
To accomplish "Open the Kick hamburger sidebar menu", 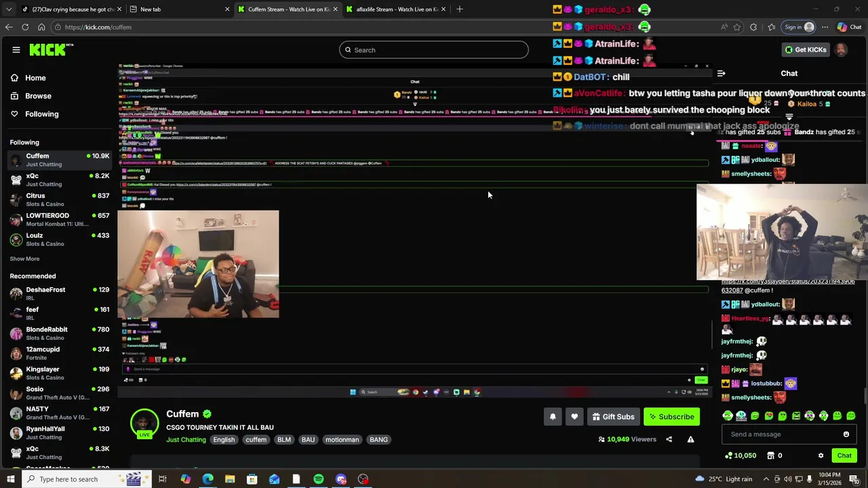I will pyautogui.click(x=16, y=49).
